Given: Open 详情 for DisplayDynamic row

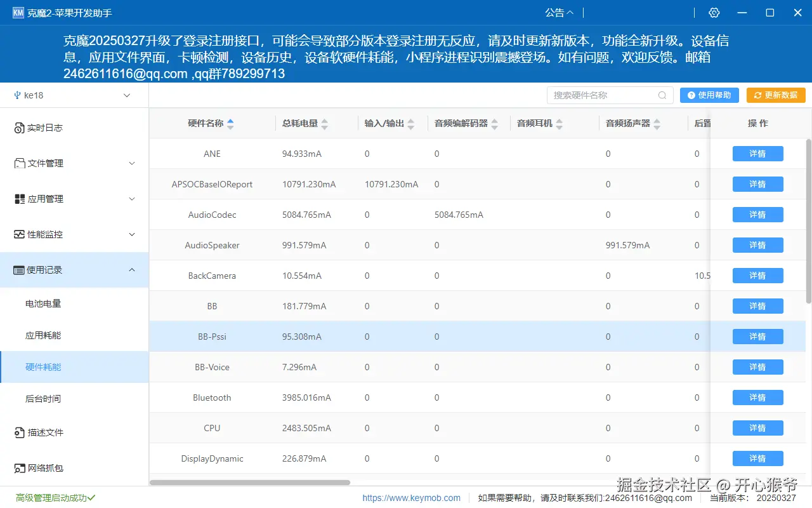Looking at the screenshot, I should [758, 458].
